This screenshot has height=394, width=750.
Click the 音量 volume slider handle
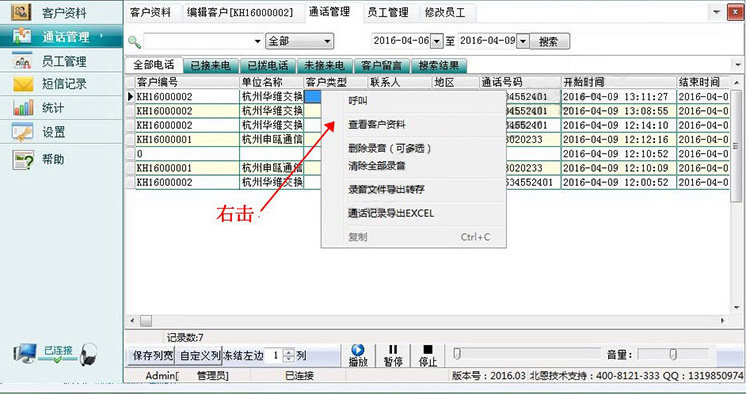(673, 354)
